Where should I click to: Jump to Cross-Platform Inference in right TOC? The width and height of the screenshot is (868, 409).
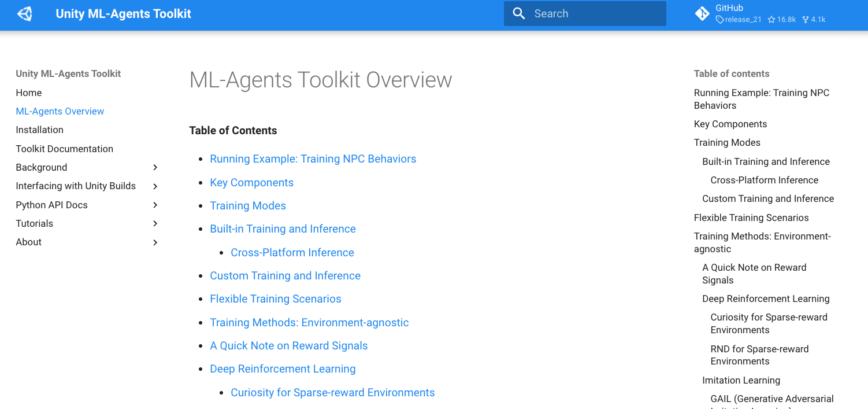coord(765,180)
